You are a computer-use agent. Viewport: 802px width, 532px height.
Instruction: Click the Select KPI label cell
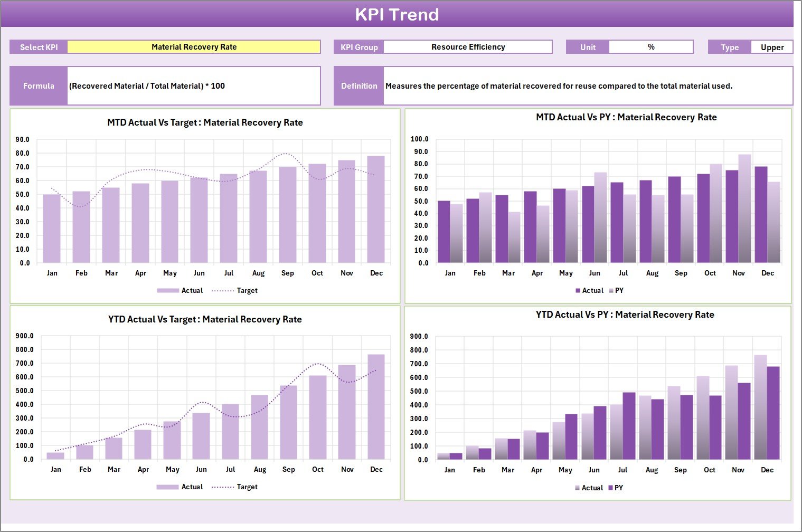point(39,47)
